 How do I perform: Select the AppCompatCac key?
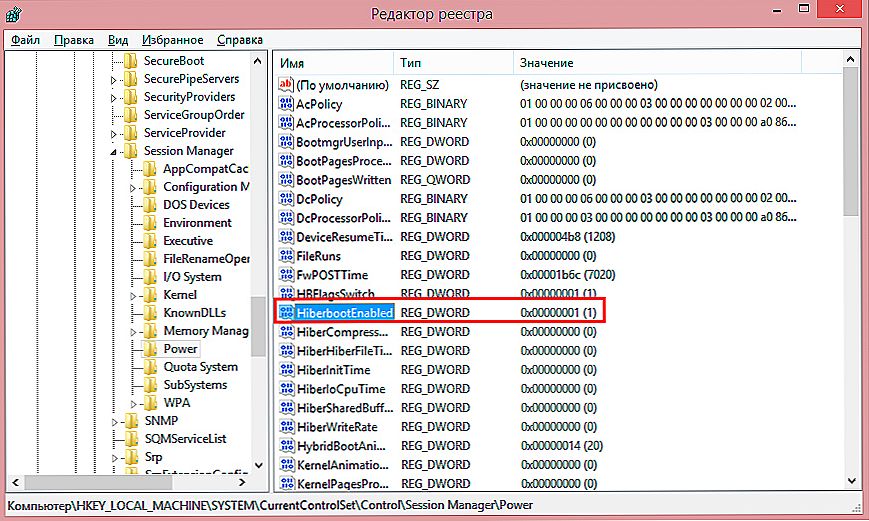pos(206,168)
